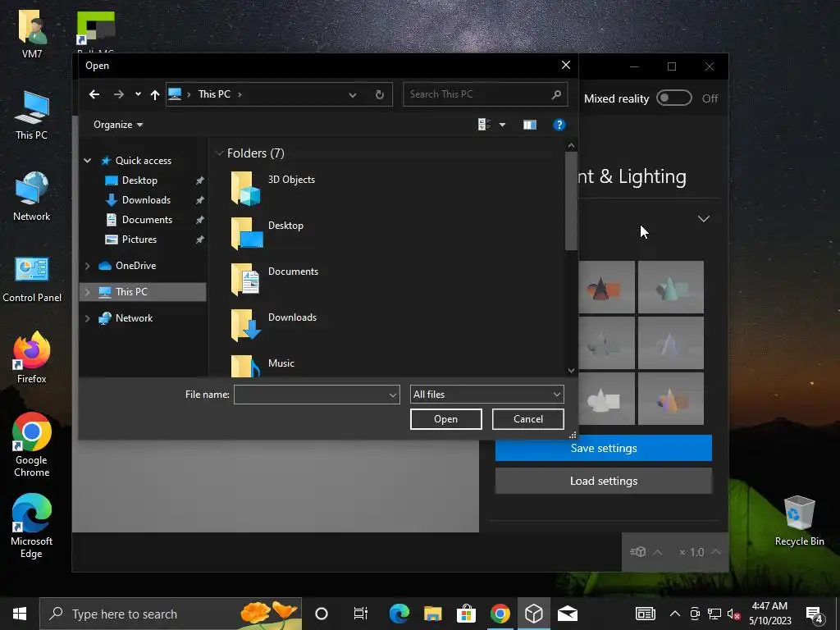Select Pictures under Quick access
Screen dimensions: 840x630
coord(139,240)
